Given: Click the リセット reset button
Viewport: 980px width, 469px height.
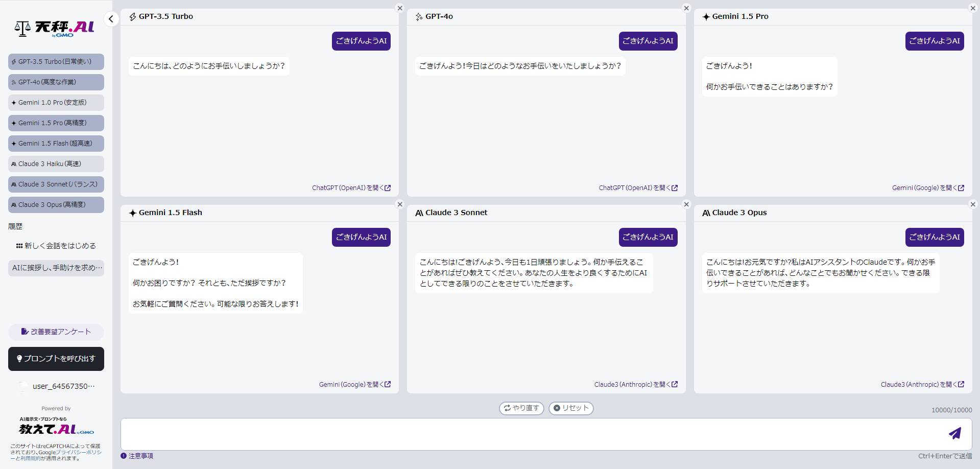Looking at the screenshot, I should pos(571,408).
